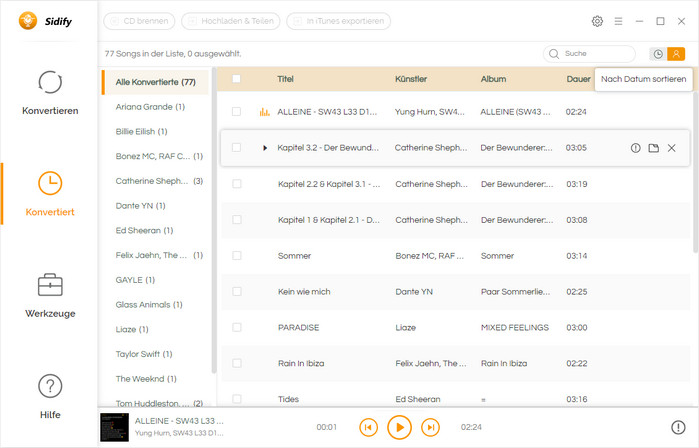Select Felix Jaehn artist filter

click(159, 255)
